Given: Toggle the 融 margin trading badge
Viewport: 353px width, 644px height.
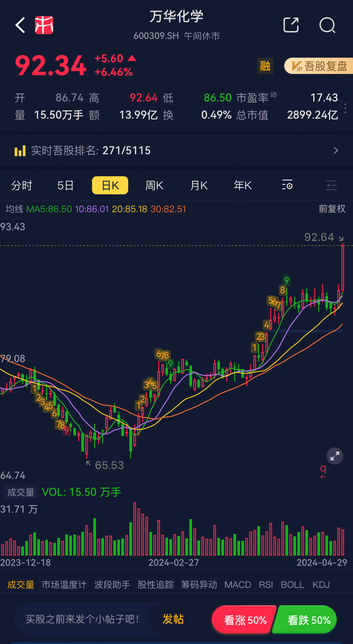Looking at the screenshot, I should 265,66.
